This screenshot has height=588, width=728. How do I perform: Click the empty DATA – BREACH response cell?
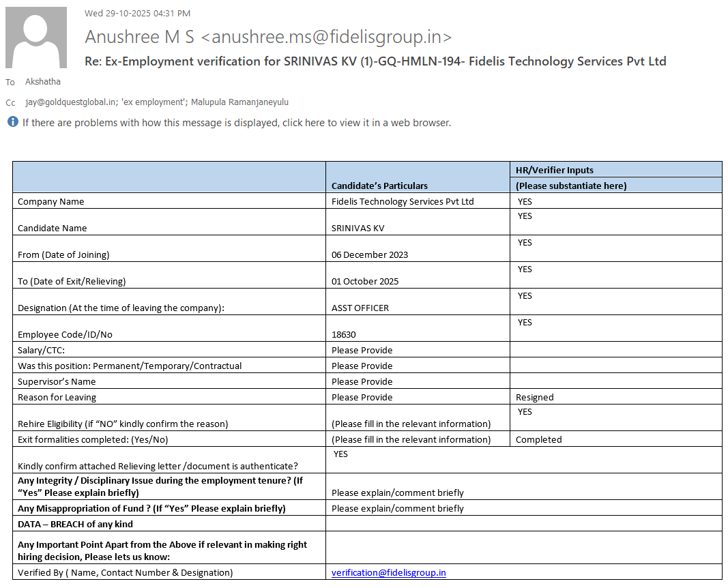pos(523,524)
